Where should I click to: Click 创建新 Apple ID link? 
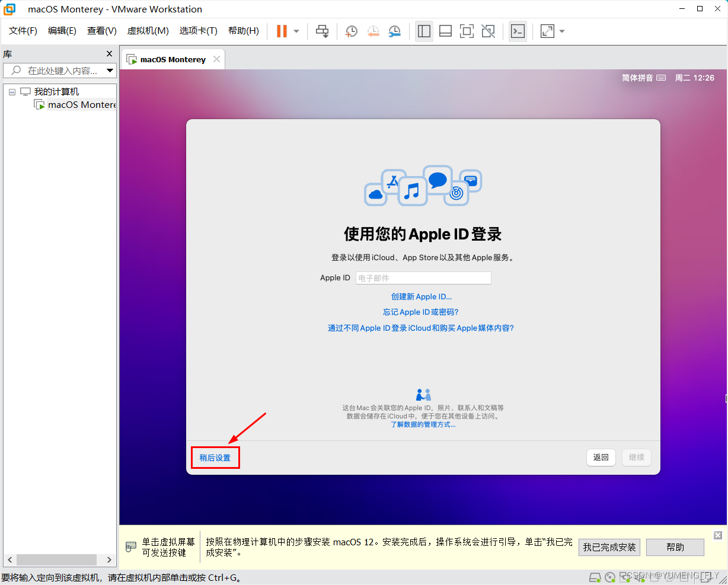click(422, 296)
